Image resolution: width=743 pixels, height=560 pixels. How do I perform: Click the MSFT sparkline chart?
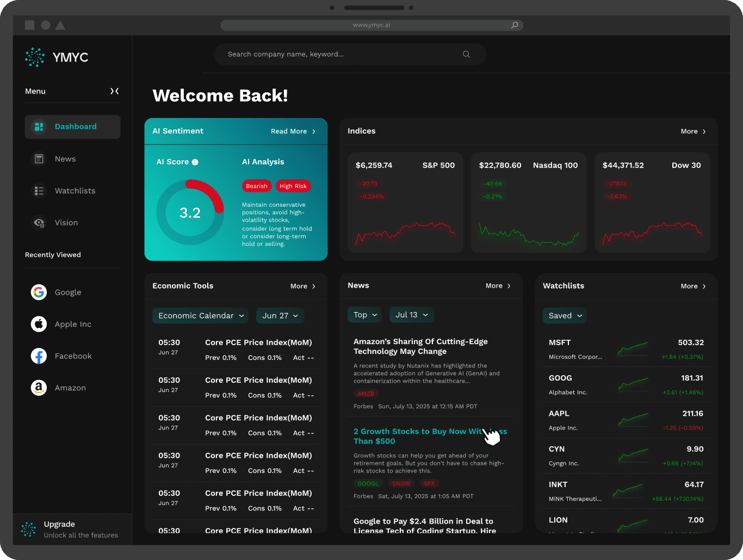tap(633, 349)
